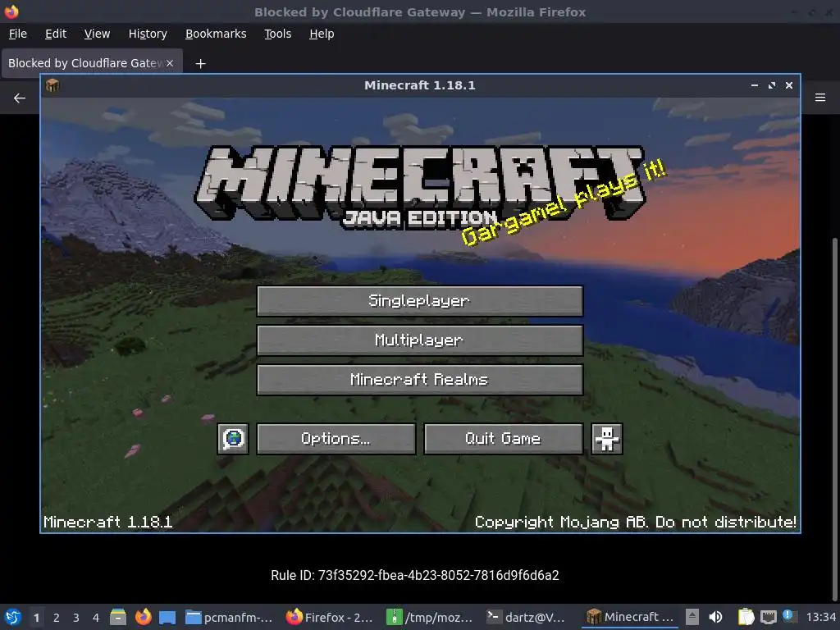The height and width of the screenshot is (630, 840).
Task: Open the Firefox Bookmarks menu
Action: coord(216,34)
